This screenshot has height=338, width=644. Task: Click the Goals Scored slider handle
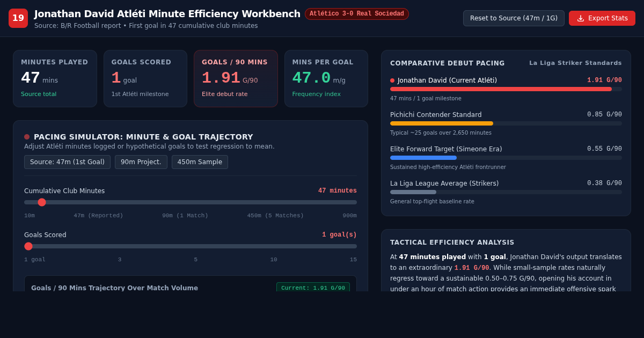click(x=28, y=246)
